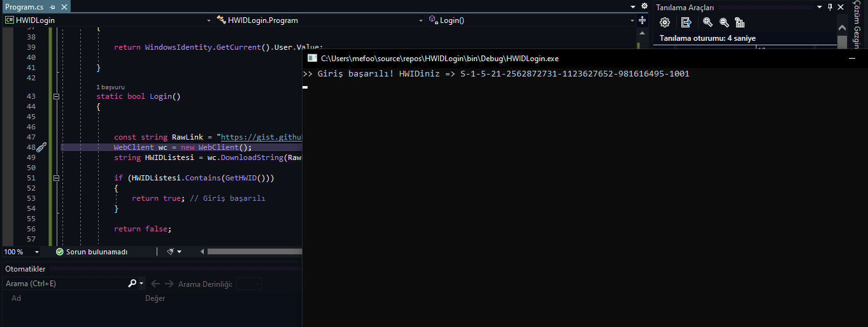
Task: Click the '1 başvuru' reference link
Action: [111, 87]
